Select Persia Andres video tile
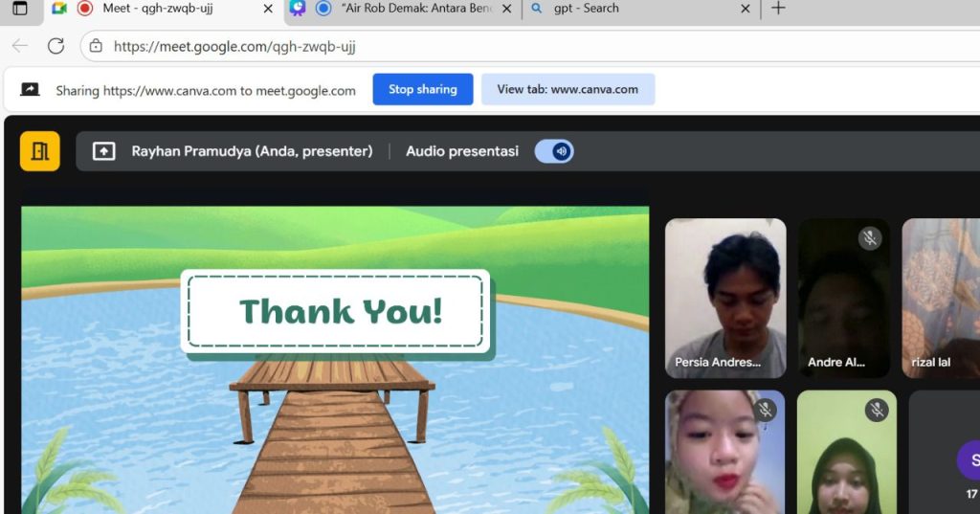This screenshot has width=980, height=514. point(725,299)
